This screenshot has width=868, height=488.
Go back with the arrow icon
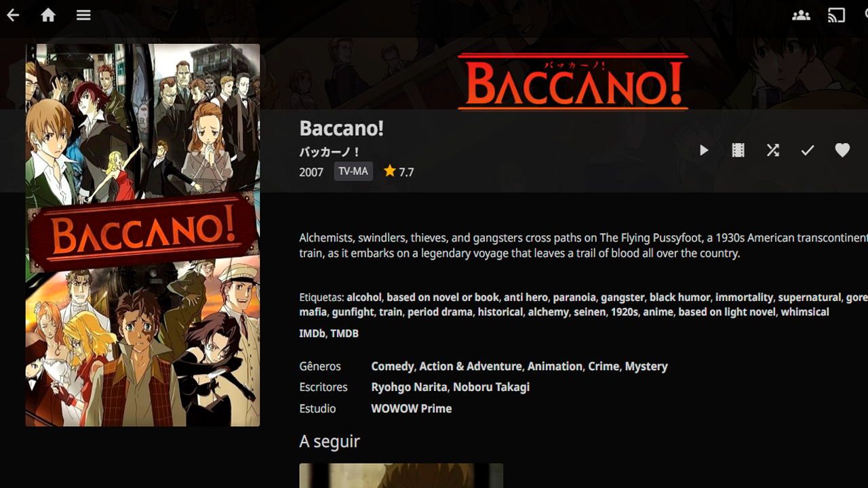[x=13, y=15]
